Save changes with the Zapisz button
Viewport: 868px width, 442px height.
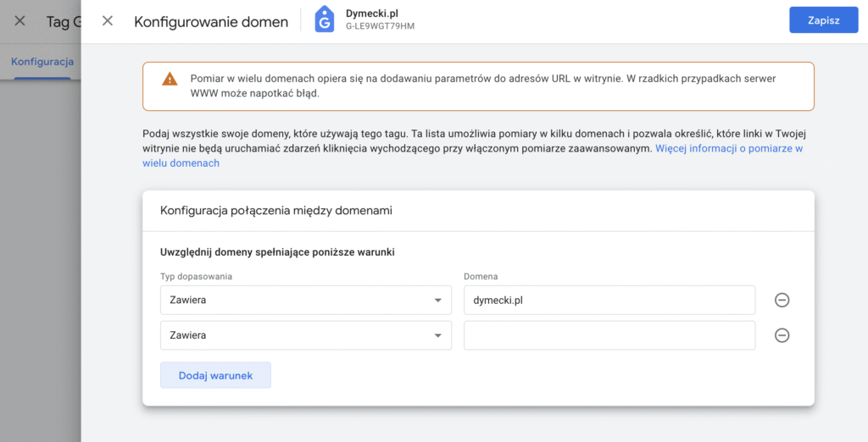[823, 20]
